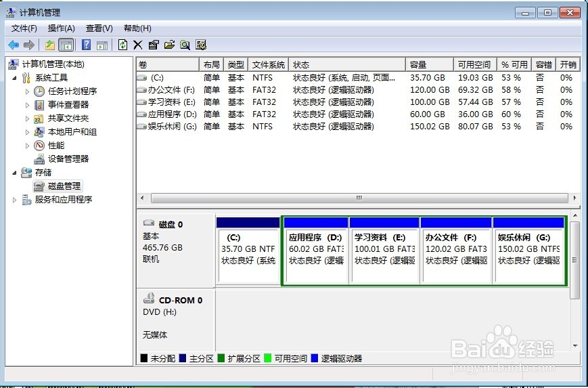588x388 pixels.
Task: Click the gray Forward arrow in toolbar
Action: click(29, 45)
